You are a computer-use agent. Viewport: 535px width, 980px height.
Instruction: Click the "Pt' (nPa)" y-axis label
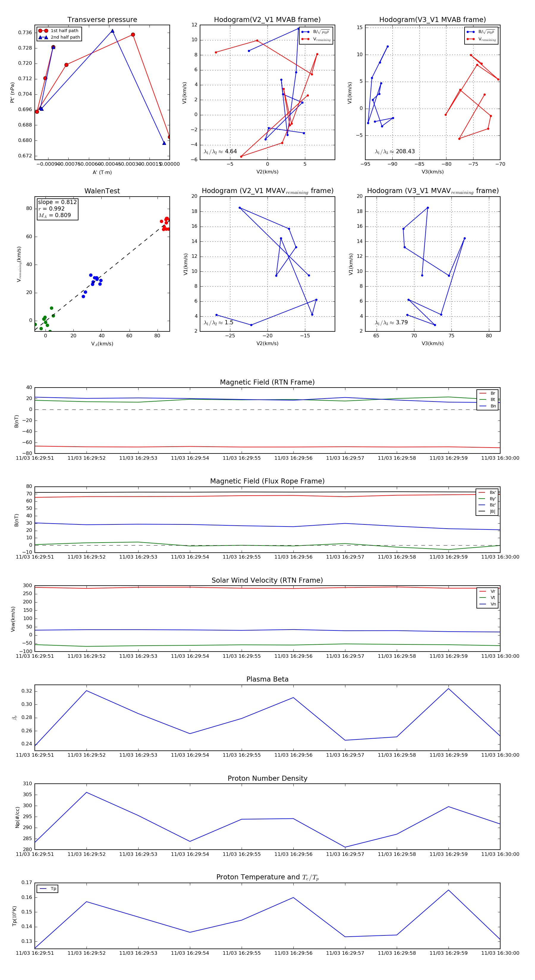(x=12, y=92)
